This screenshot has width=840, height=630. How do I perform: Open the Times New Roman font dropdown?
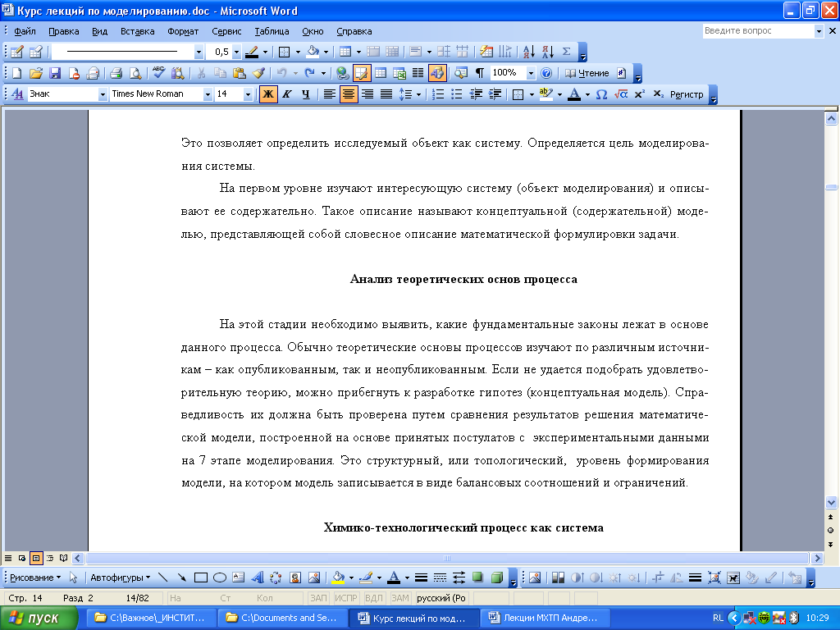[208, 95]
